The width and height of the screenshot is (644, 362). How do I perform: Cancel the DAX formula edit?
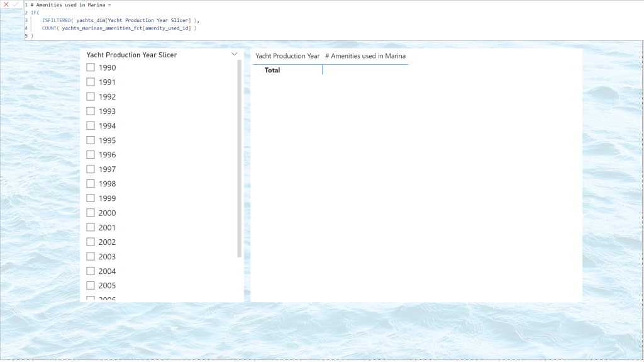tap(6, 4)
